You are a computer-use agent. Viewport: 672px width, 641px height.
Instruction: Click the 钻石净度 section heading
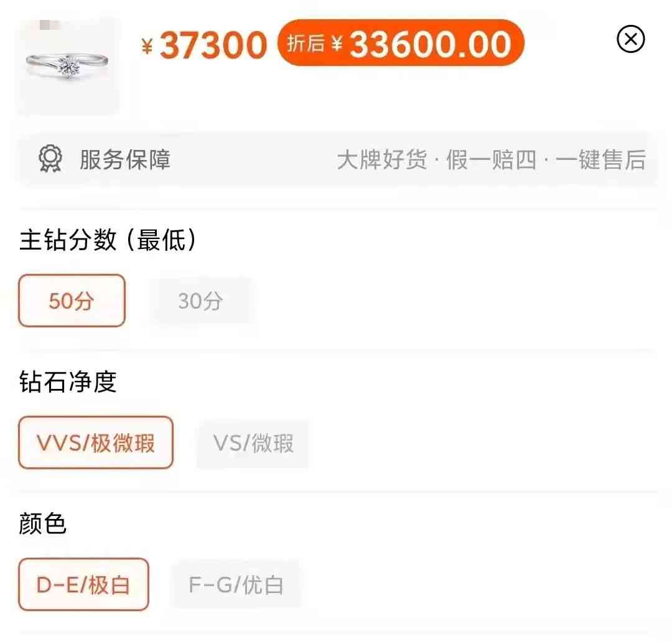[x=68, y=381]
